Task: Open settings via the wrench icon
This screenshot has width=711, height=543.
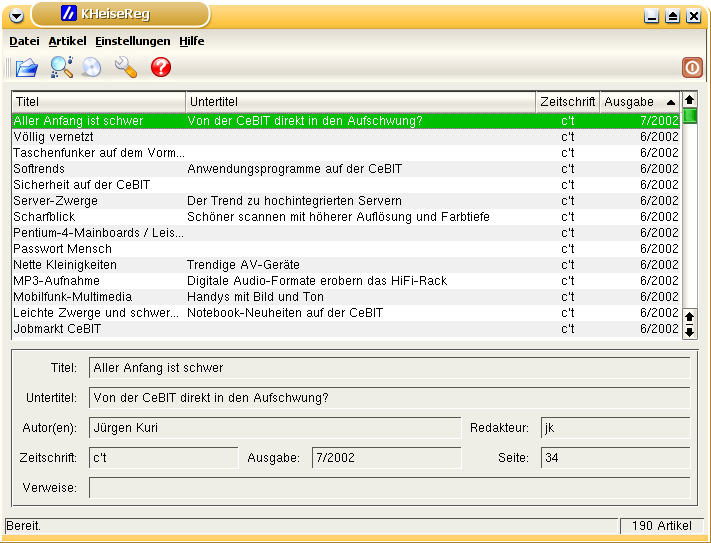Action: click(126, 68)
